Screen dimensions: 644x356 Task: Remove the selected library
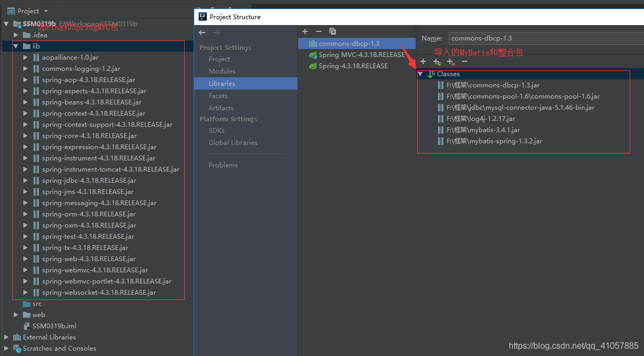tap(318, 31)
